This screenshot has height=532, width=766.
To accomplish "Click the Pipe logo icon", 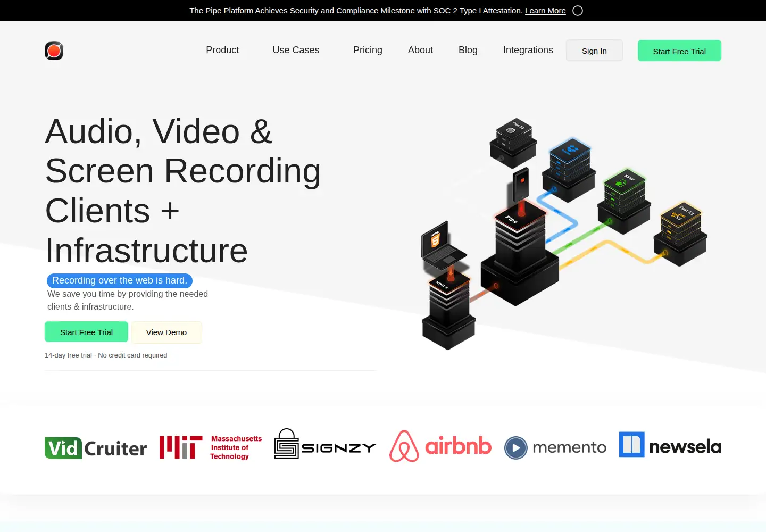I will pos(54,51).
